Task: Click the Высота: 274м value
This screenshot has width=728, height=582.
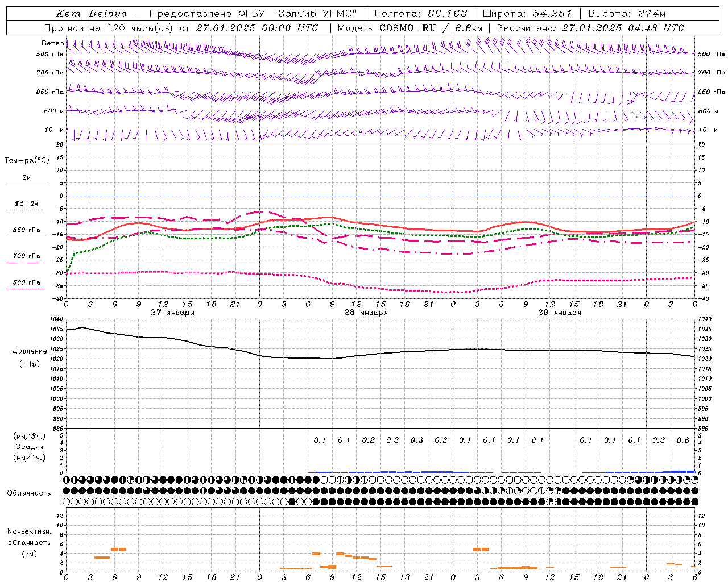Action: tap(627, 14)
